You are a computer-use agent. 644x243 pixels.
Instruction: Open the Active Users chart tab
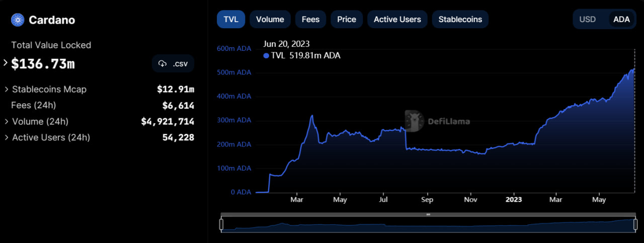click(397, 19)
